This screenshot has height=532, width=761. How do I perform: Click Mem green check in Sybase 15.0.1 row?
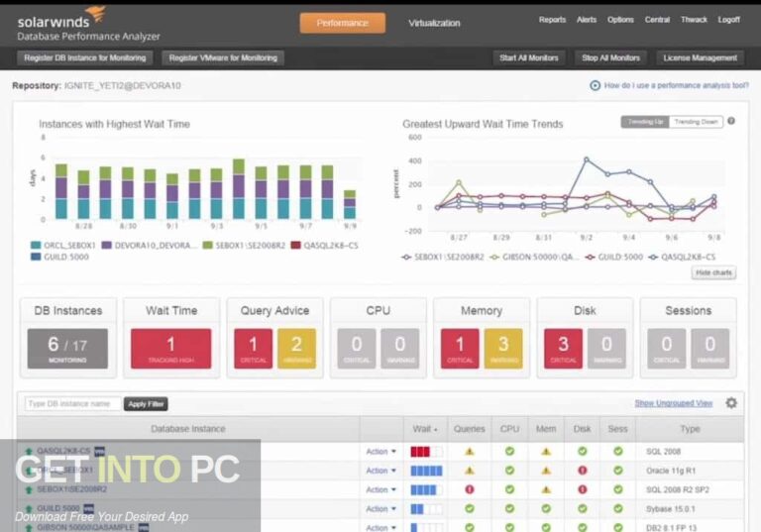tap(547, 508)
